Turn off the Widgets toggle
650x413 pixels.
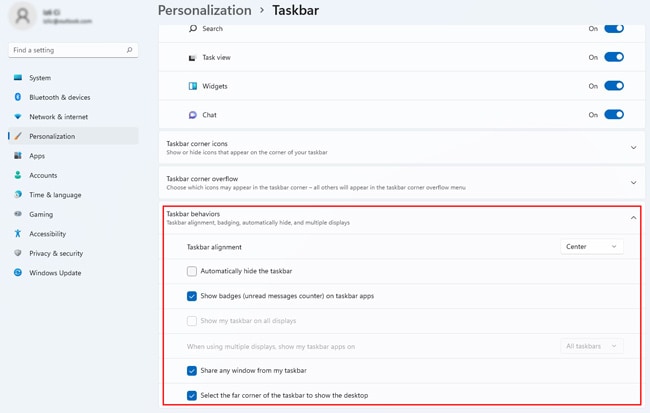click(x=614, y=86)
